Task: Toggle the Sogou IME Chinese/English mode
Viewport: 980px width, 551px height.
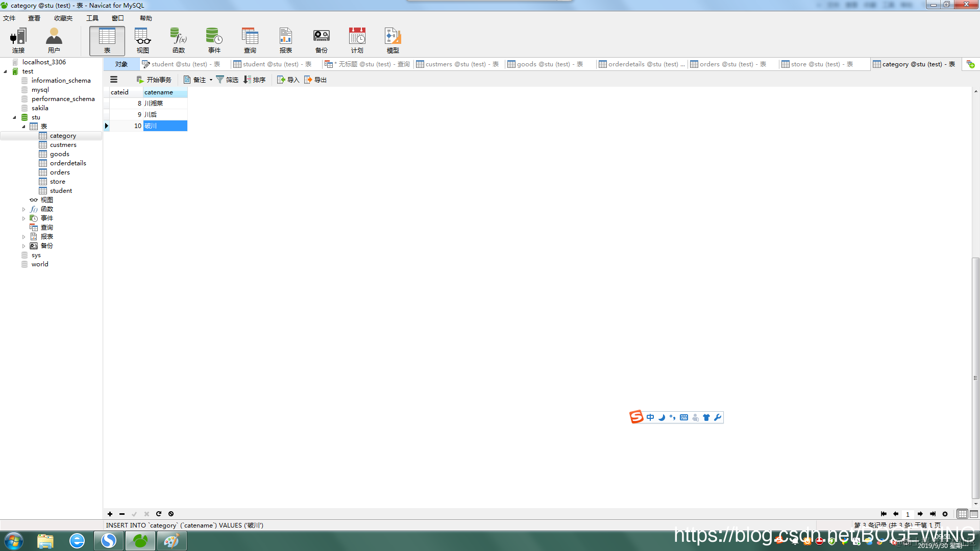Action: pos(650,417)
